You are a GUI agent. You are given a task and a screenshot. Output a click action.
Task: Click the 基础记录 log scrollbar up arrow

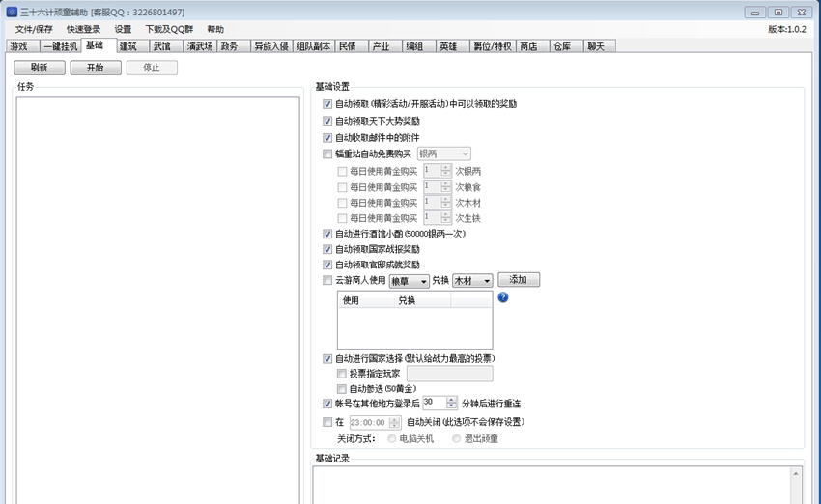tap(795, 474)
